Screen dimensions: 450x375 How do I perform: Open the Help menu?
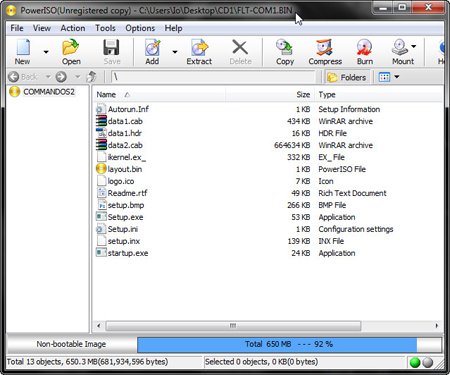[x=173, y=28]
